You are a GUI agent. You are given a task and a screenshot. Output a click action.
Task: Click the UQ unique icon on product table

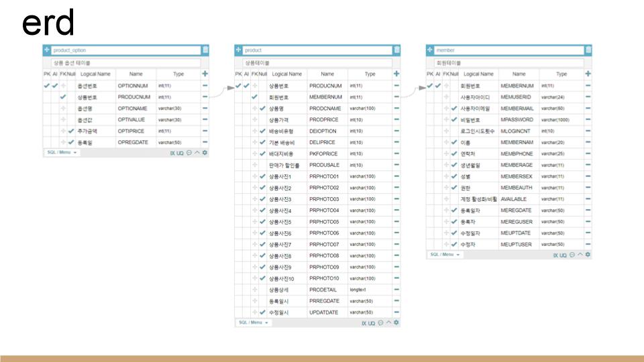pyautogui.click(x=371, y=323)
